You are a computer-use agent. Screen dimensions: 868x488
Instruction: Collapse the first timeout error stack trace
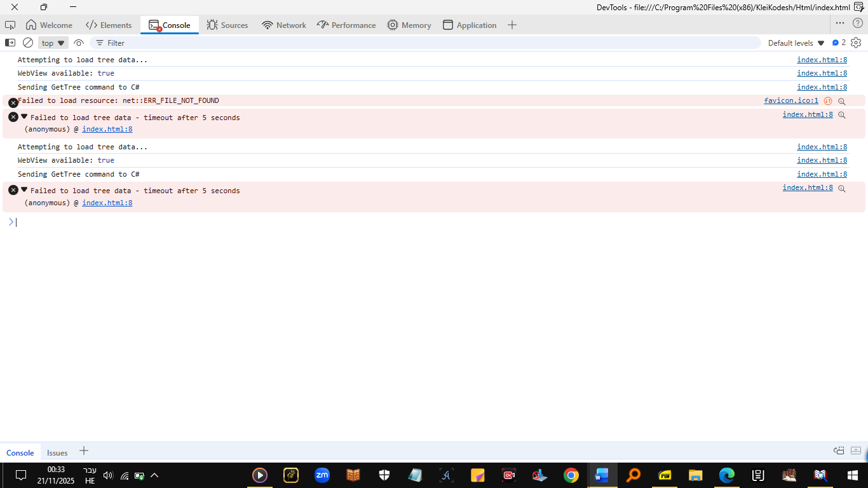(24, 117)
